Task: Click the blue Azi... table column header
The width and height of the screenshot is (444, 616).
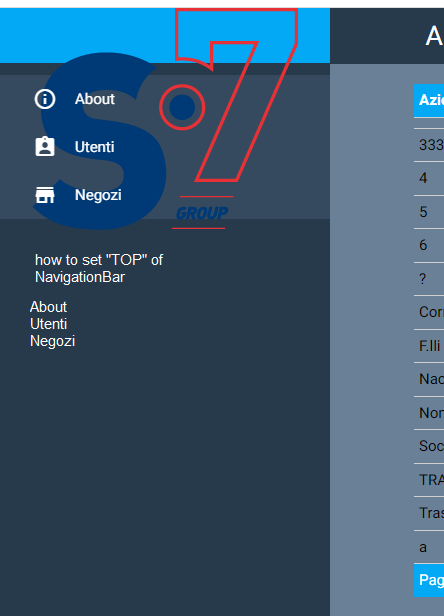Action: click(x=429, y=101)
